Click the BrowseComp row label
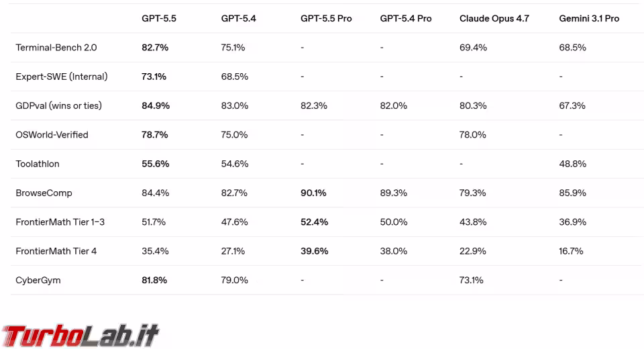 point(44,193)
